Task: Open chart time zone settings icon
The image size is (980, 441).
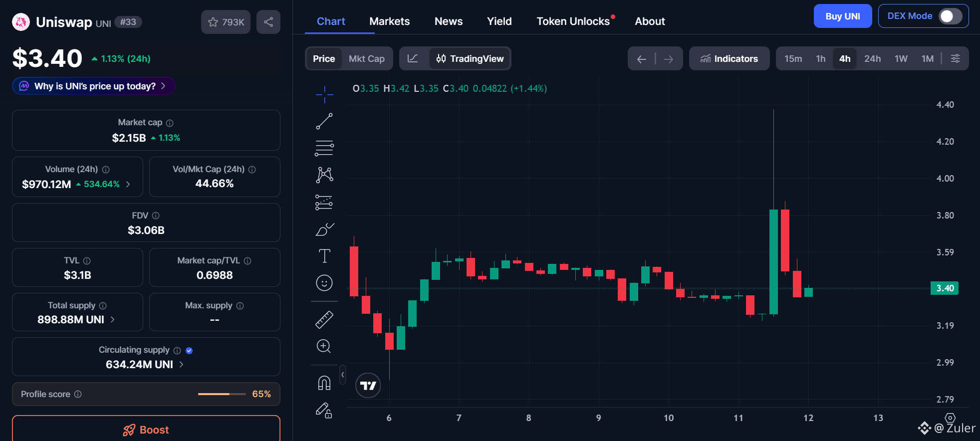Action: (950, 418)
